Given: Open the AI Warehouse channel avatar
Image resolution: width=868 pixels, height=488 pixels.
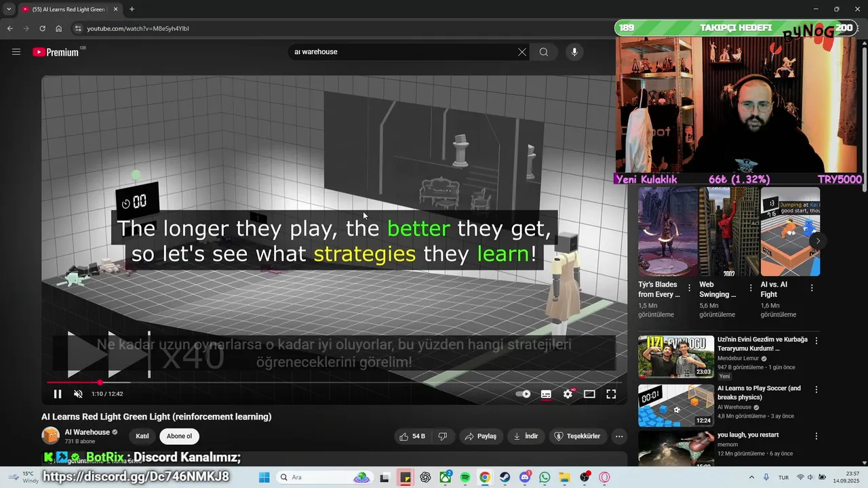Looking at the screenshot, I should (x=50, y=436).
